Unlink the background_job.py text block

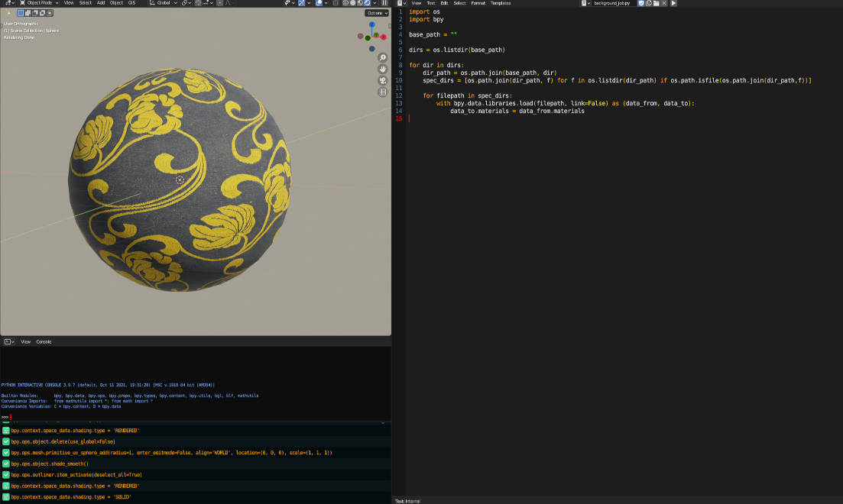tap(664, 3)
